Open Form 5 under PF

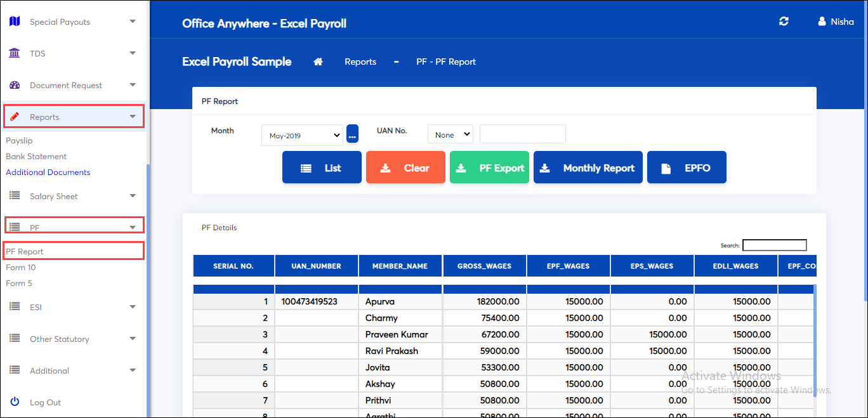coord(19,284)
